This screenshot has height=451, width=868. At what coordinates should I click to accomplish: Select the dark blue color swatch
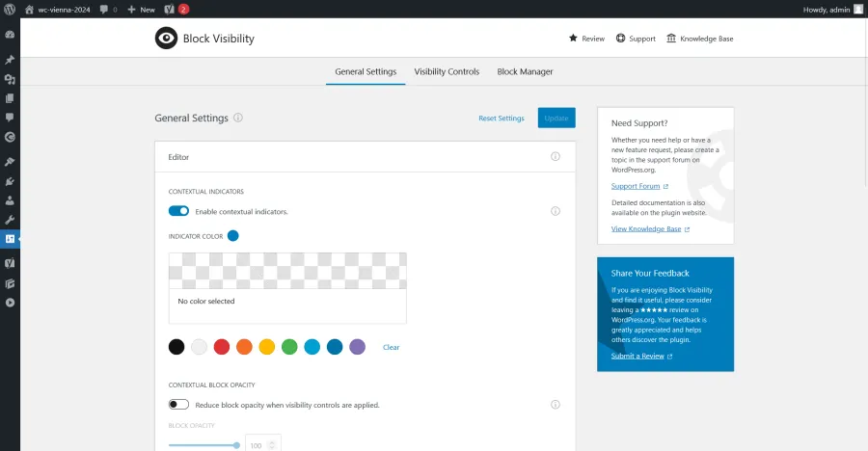tap(335, 347)
